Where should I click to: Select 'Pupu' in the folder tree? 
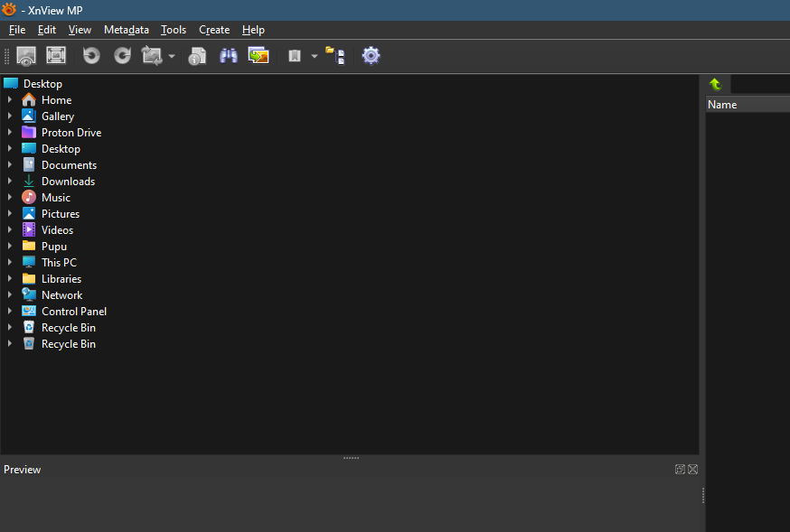pyautogui.click(x=54, y=246)
